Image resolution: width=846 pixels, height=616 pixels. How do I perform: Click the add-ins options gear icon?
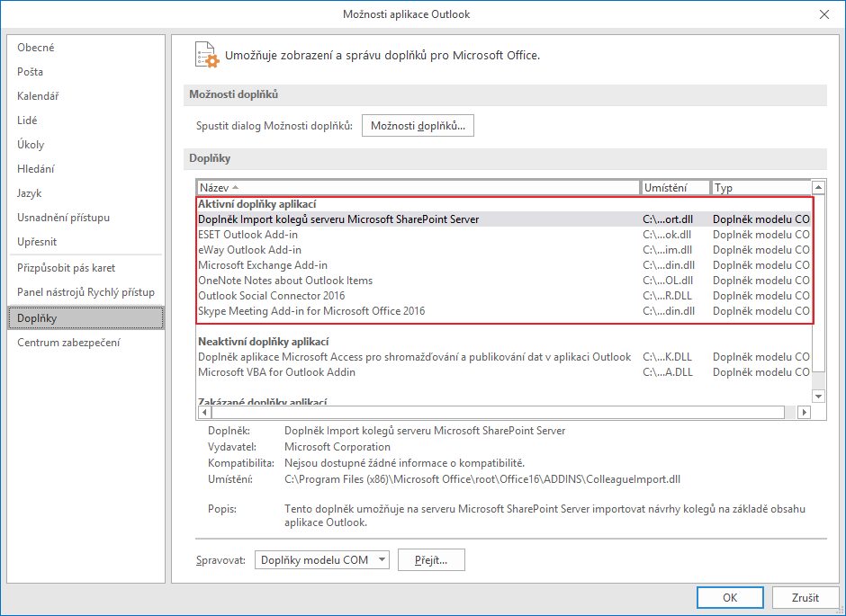(207, 55)
